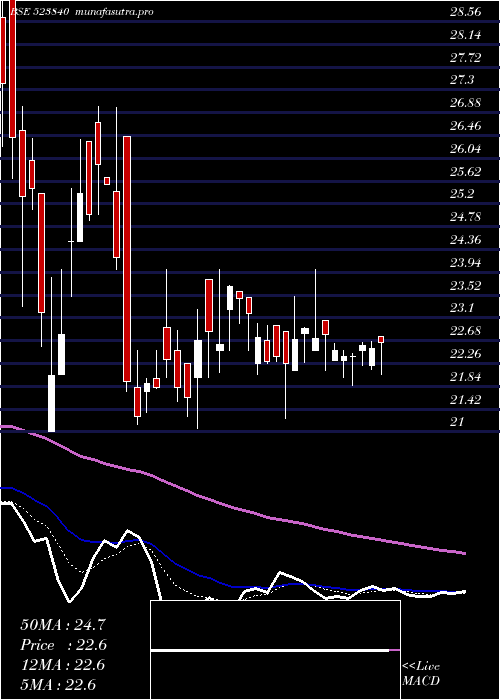The image size is (500, 700).
Task: Select the 23.52 price axis label
Action: pos(466,286)
